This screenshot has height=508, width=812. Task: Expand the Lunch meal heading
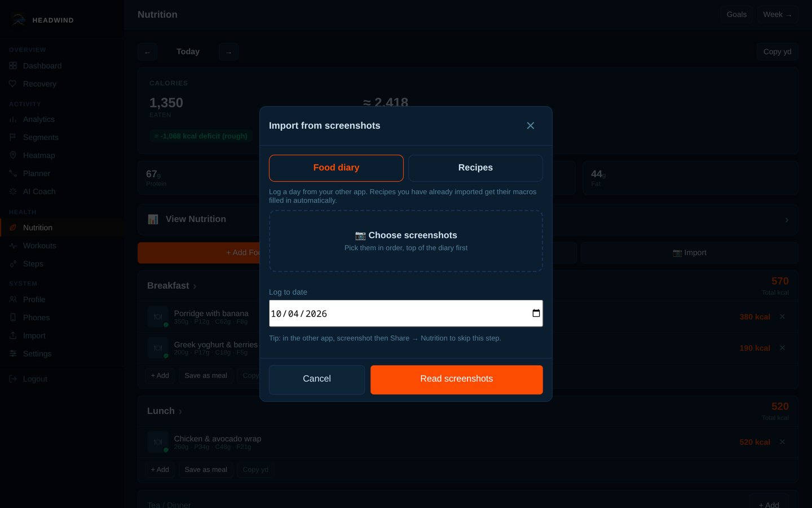[x=164, y=411]
